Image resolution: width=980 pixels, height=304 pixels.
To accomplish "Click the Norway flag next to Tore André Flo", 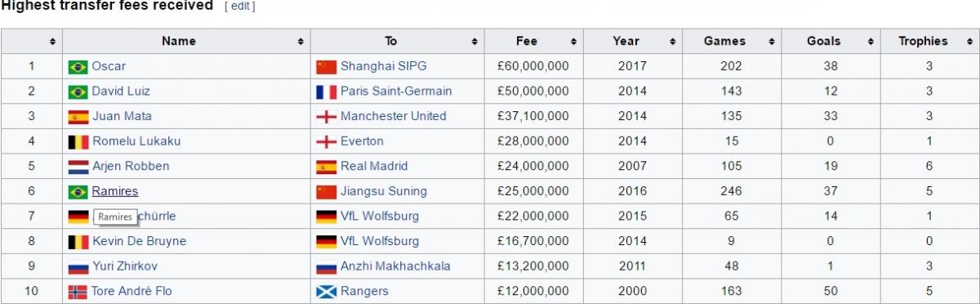I will tap(78, 291).
